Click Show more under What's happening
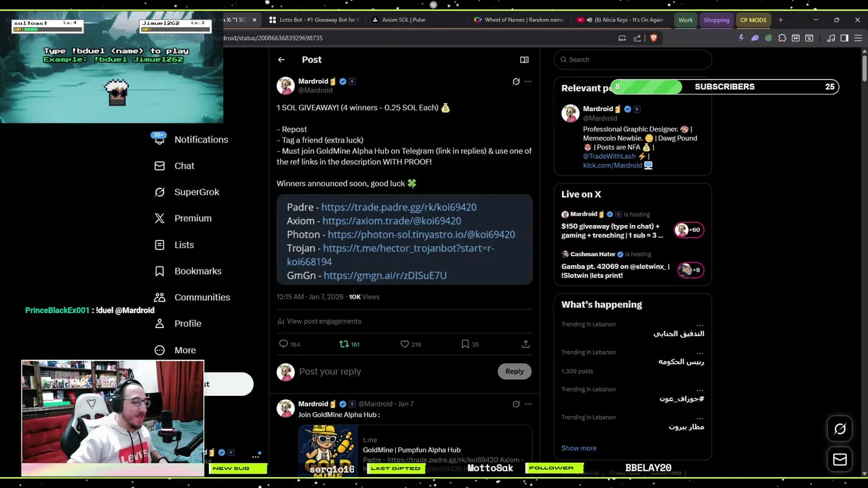The width and height of the screenshot is (868, 488). coord(579,448)
